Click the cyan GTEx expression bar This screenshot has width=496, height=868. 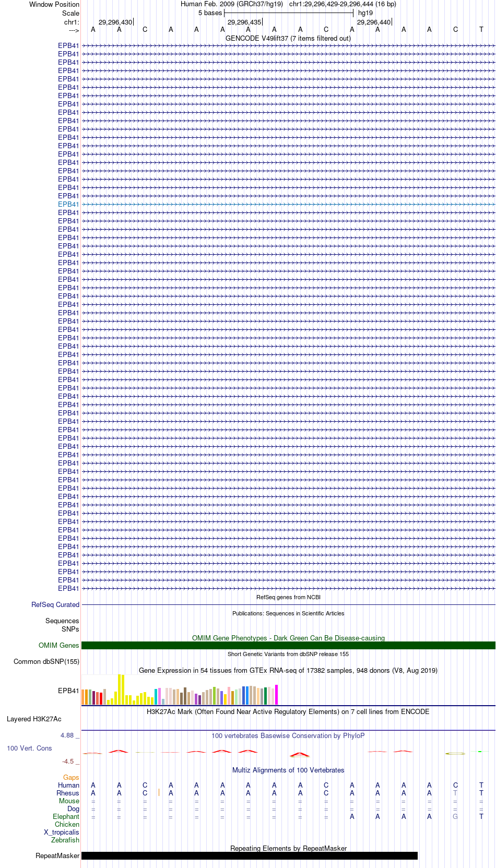[x=156, y=697]
